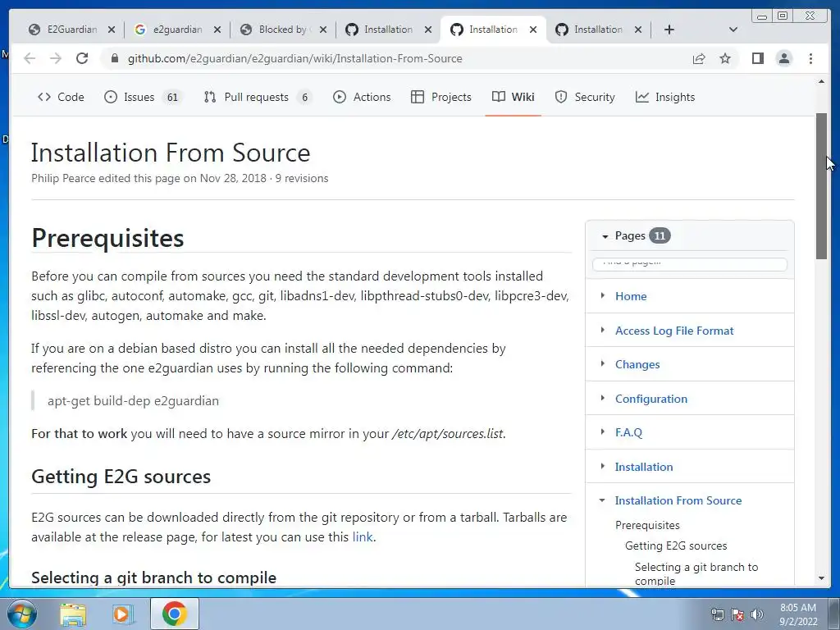Bookmark this page with the star icon
The image size is (840, 630).
click(x=725, y=58)
